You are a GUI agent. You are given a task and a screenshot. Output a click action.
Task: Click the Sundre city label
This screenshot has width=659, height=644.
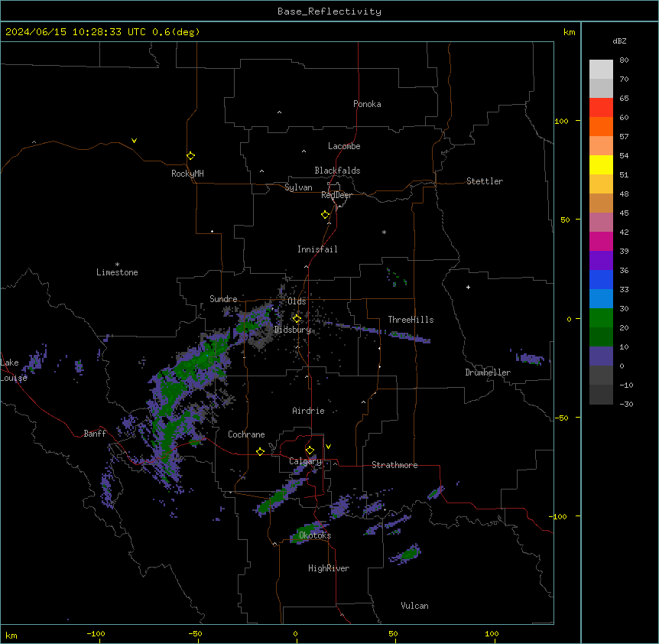coord(223,299)
